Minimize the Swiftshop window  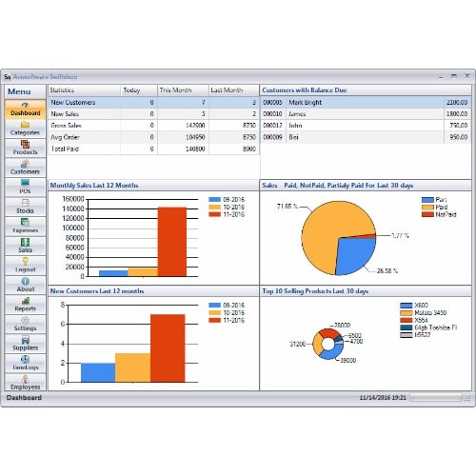click(x=441, y=76)
